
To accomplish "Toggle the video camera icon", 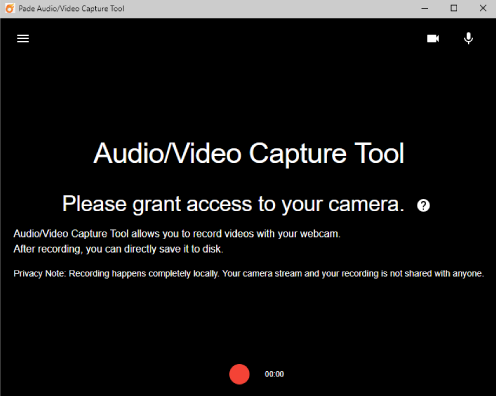I will click(x=433, y=39).
